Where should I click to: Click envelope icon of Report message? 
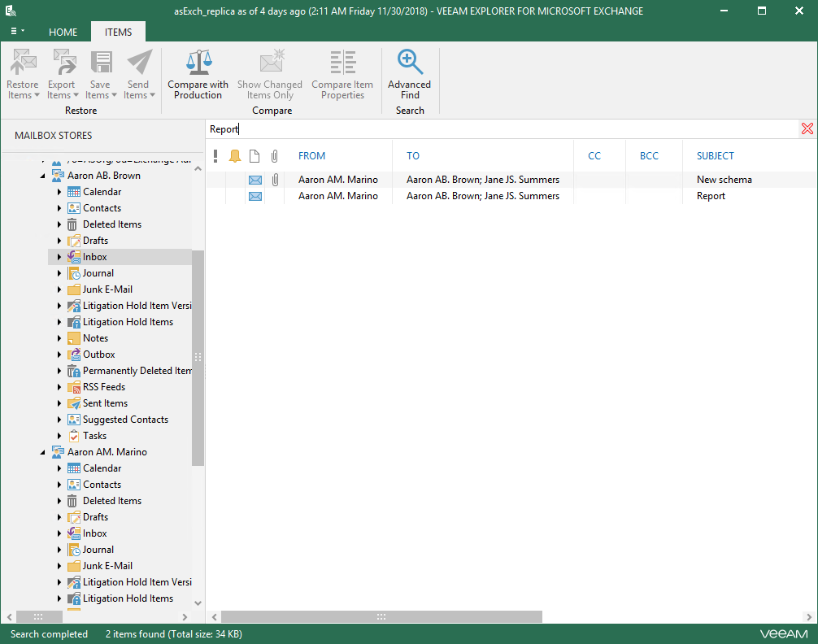[x=255, y=196]
